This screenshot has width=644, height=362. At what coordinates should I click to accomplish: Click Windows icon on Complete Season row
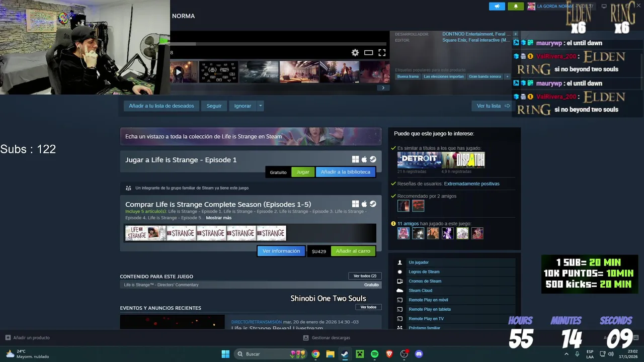[x=355, y=204]
